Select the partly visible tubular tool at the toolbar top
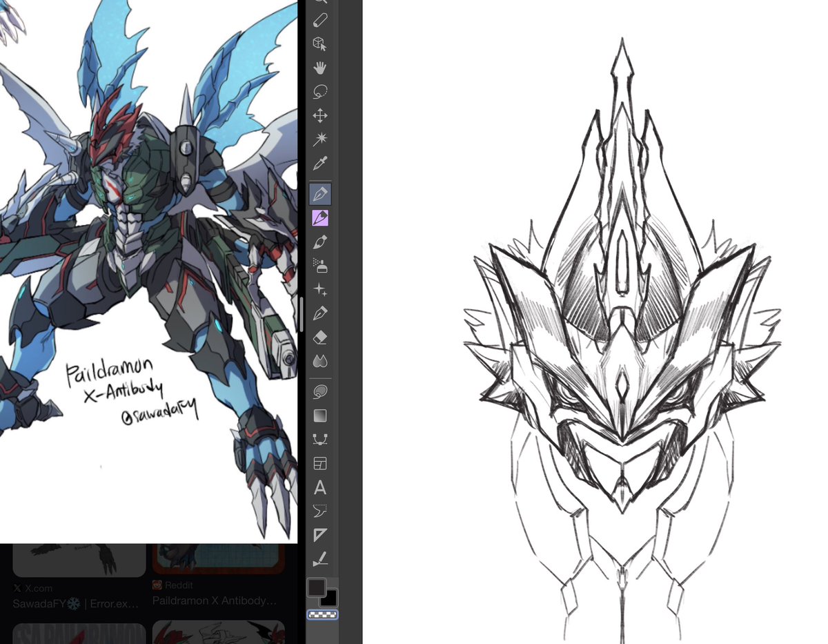Image resolution: width=828 pixels, height=644 pixels. [x=319, y=20]
